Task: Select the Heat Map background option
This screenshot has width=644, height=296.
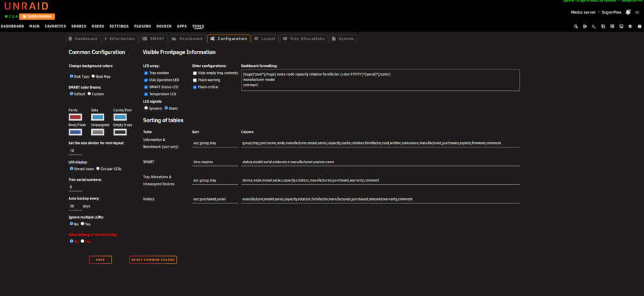Action: tap(93, 76)
